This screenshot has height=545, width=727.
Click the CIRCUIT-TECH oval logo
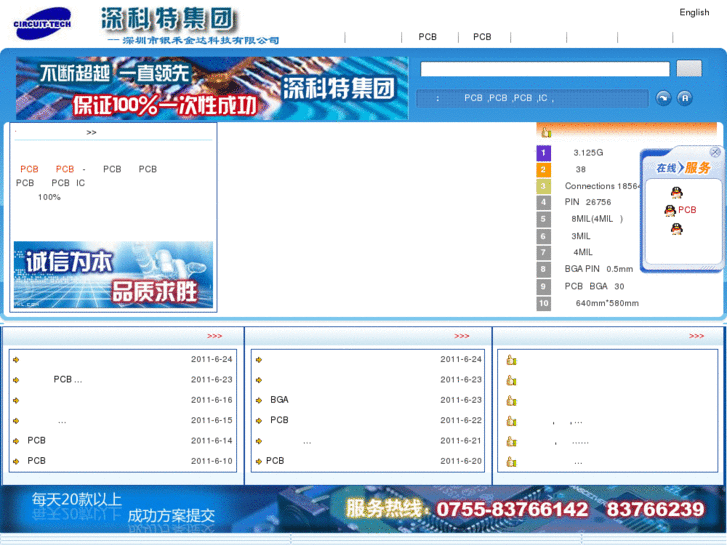[x=42, y=23]
